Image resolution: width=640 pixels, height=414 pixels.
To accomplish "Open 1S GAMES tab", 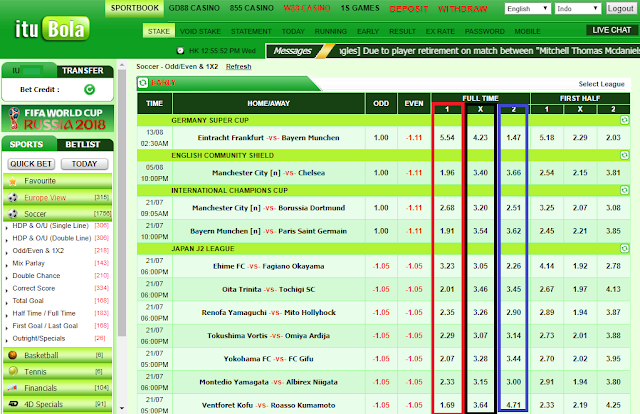I will coord(360,8).
